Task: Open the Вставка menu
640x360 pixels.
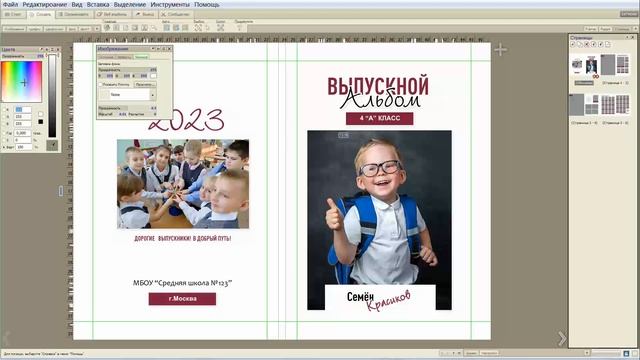Action: 98,4
